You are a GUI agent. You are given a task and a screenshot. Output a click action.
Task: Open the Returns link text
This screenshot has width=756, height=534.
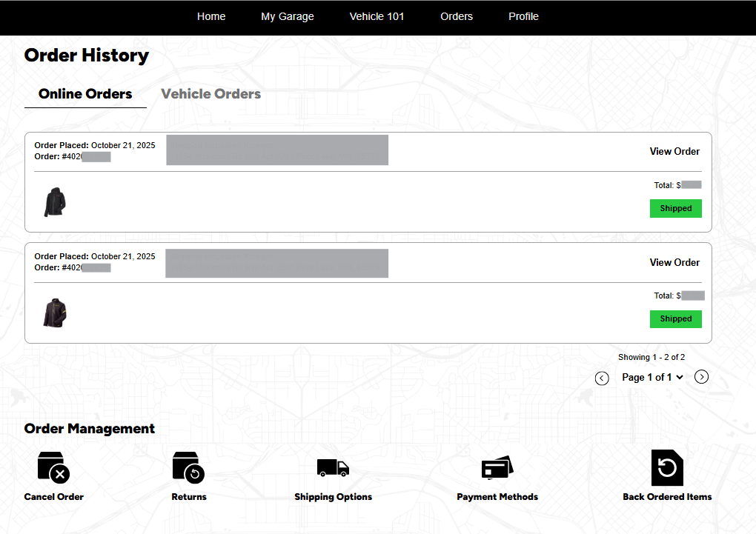[x=188, y=497]
